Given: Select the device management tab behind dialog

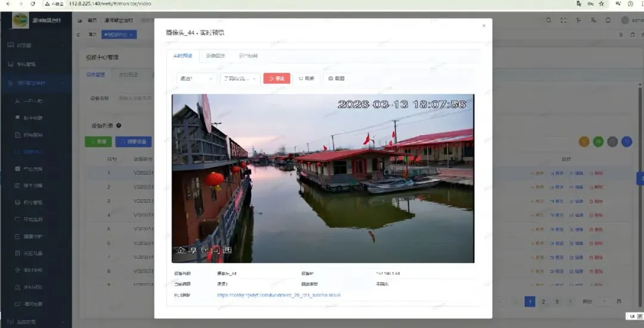Looking at the screenshot, I should coord(95,75).
